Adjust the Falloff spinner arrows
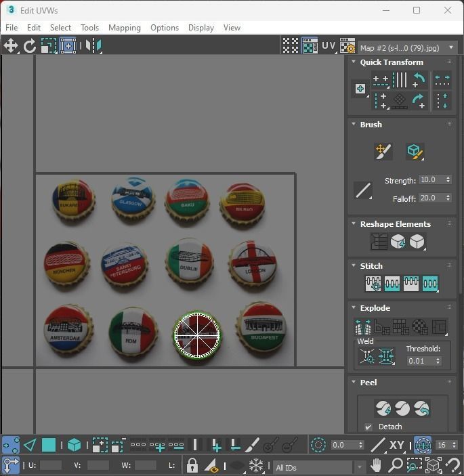 [x=448, y=198]
